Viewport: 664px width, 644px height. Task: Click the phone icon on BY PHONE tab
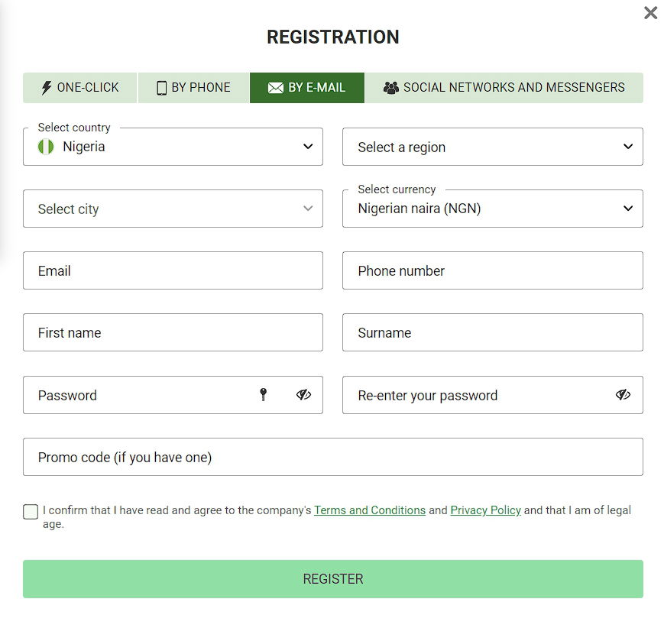point(160,87)
